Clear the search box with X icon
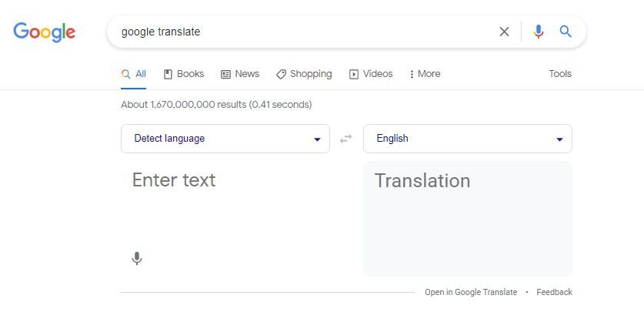Screen dimensions: 644x322 tap(504, 32)
